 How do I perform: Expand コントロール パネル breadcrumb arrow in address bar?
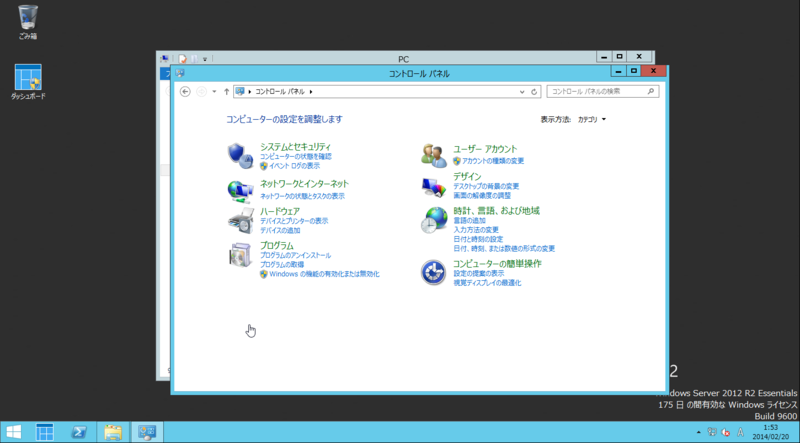[x=311, y=92]
